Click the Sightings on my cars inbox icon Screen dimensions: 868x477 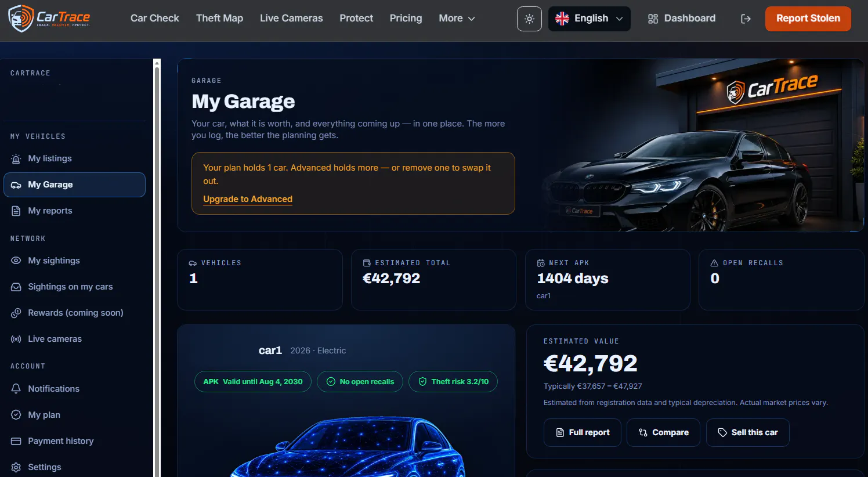[x=16, y=287]
